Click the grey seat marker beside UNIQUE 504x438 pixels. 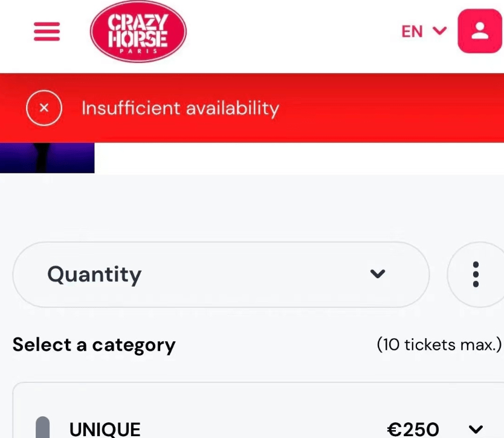[42, 428]
